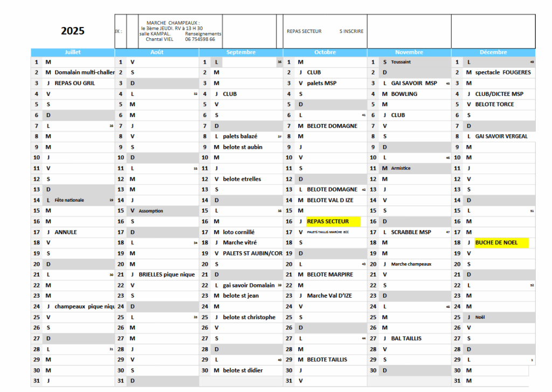Click the BRIELLES pique nique entry
The image size is (552, 392).
pyautogui.click(x=167, y=274)
